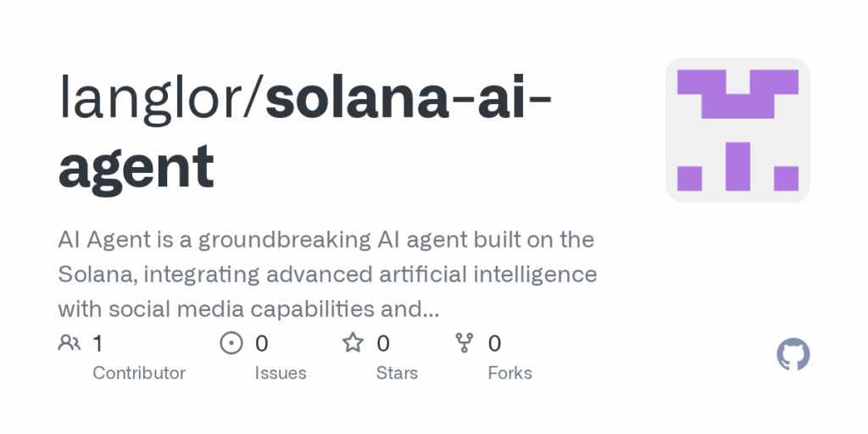Click the Contributor label

(x=139, y=373)
